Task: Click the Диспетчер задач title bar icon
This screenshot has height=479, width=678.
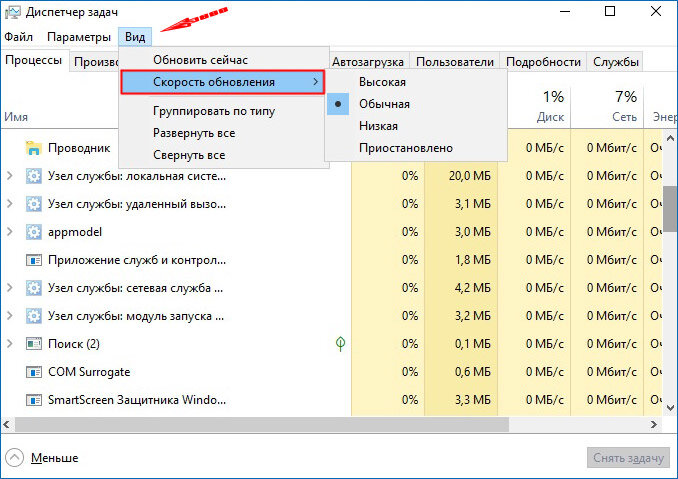Action: tap(13, 12)
